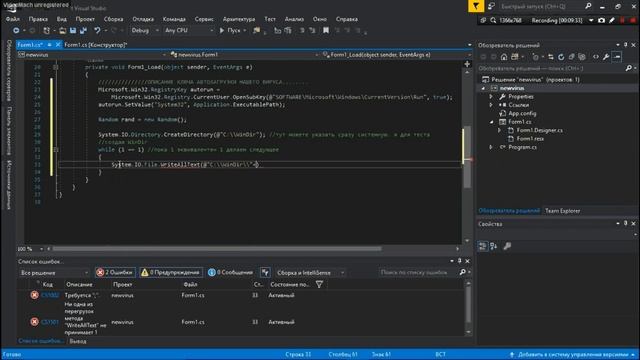Click the yellow notifications filter flag icon

tap(476, 6)
